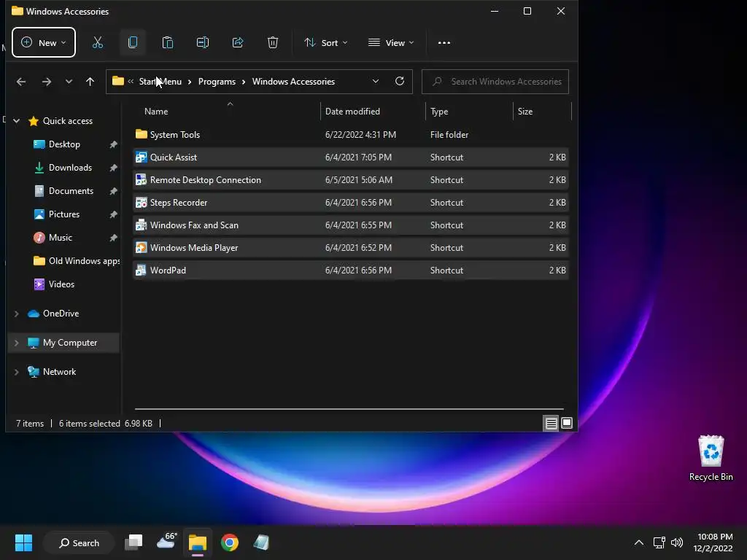747x560 pixels.
Task: Show hidden system tray icons
Action: [639, 542]
